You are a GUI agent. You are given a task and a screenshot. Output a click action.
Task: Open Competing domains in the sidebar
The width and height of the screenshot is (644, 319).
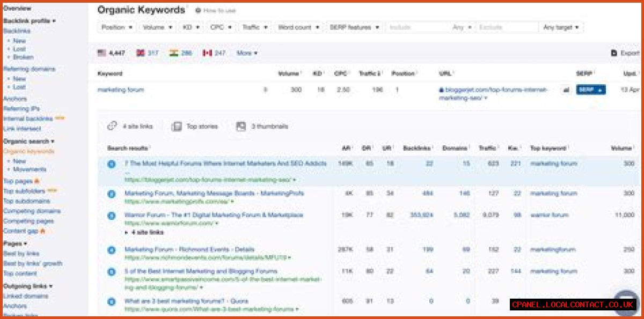(x=32, y=211)
